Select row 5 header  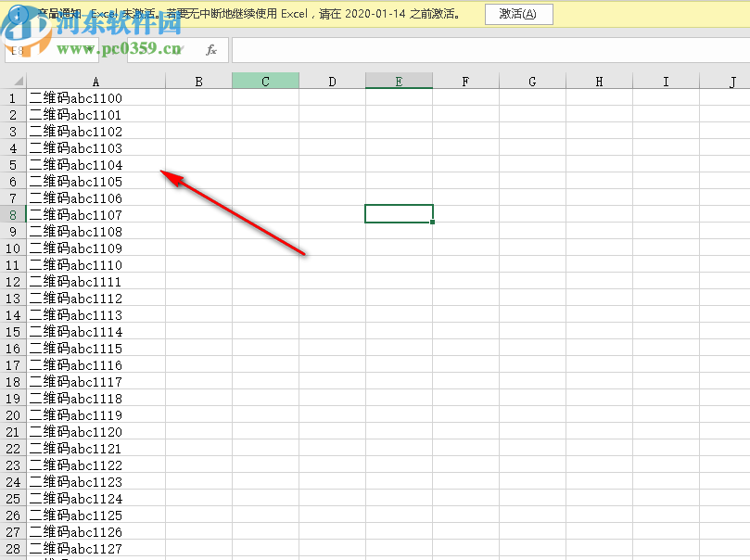coord(13,164)
